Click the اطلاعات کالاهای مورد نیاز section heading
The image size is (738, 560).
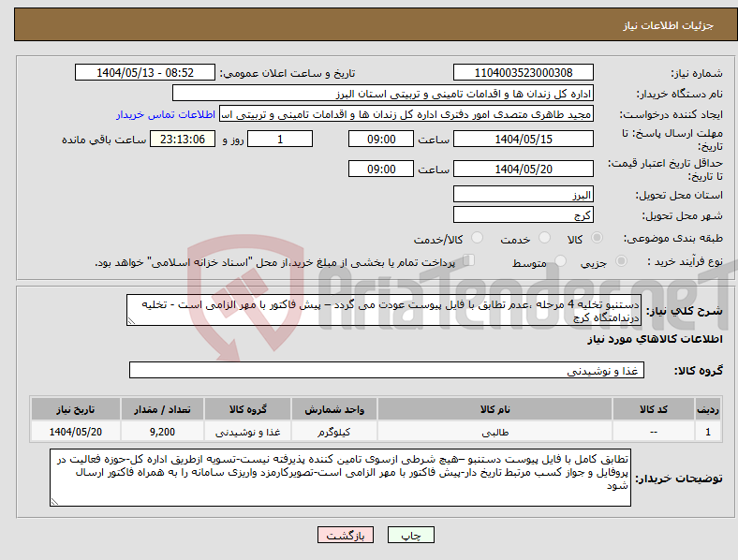click(x=655, y=339)
